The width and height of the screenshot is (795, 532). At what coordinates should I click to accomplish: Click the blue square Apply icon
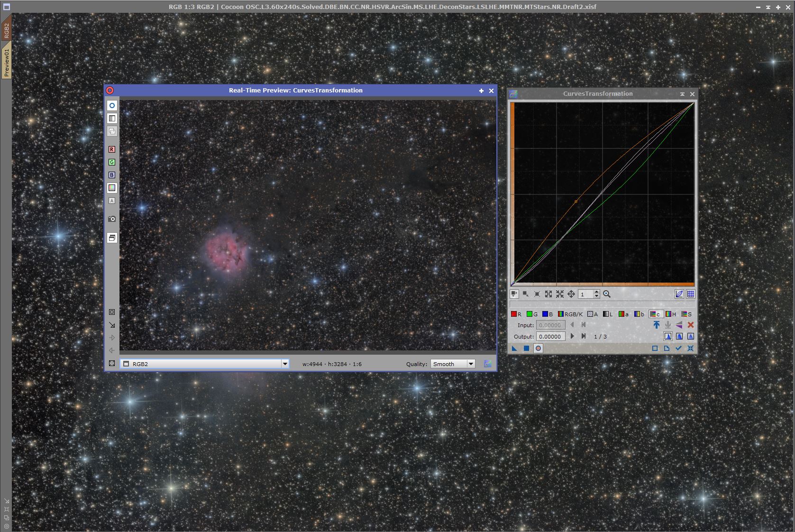click(x=526, y=349)
